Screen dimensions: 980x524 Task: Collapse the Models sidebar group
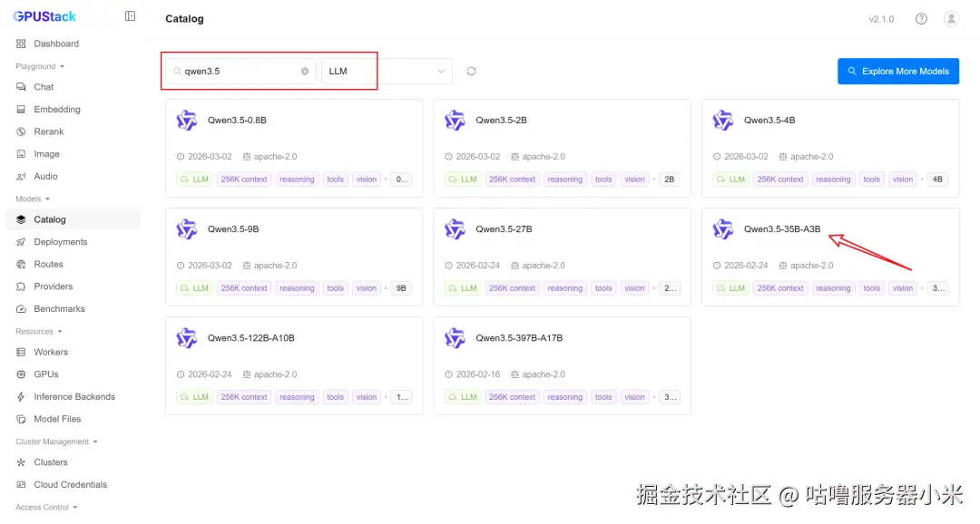tap(33, 199)
